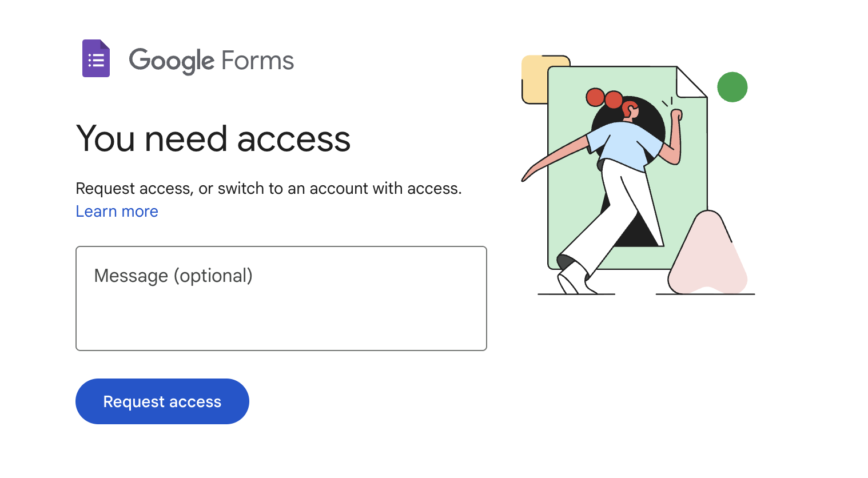Click the green circle in the illustration
868x478 pixels.
(x=732, y=87)
